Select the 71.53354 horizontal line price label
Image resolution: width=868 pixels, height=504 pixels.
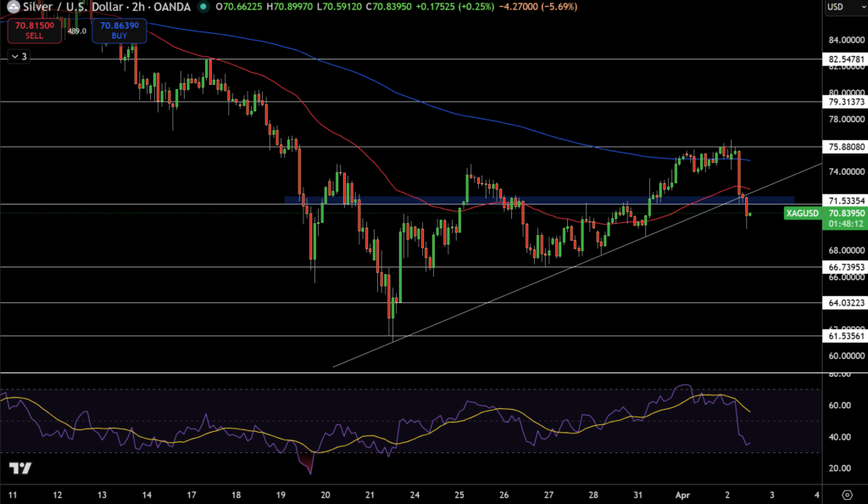point(845,199)
